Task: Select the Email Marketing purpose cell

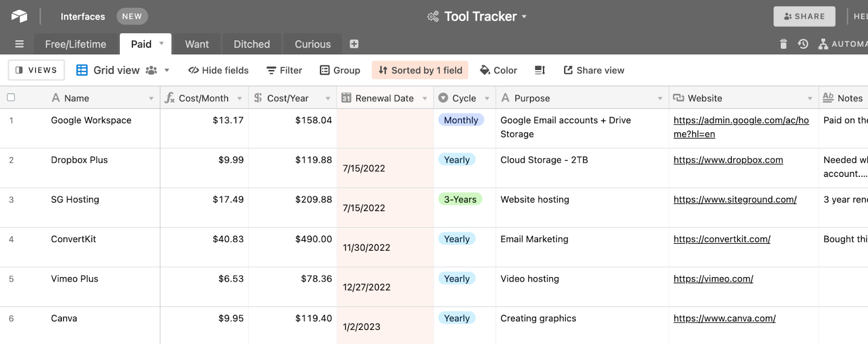Action: pyautogui.click(x=582, y=247)
